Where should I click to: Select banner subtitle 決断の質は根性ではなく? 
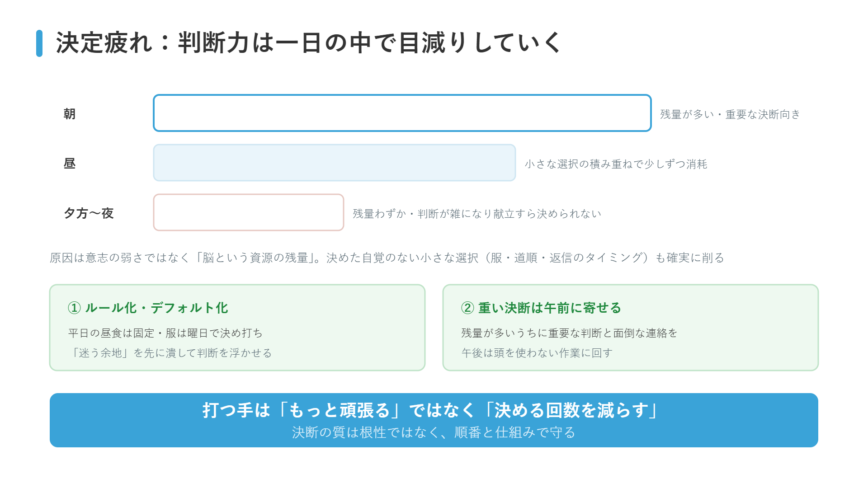(x=434, y=432)
